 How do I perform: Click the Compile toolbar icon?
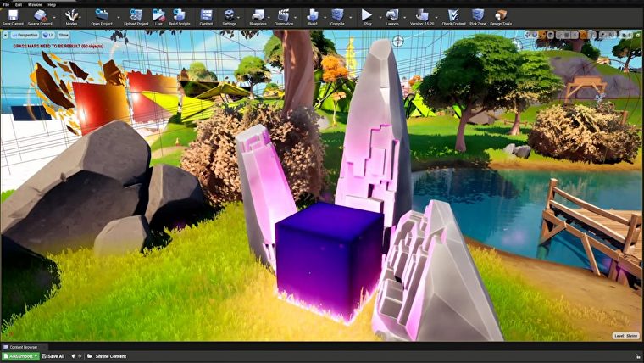click(337, 18)
